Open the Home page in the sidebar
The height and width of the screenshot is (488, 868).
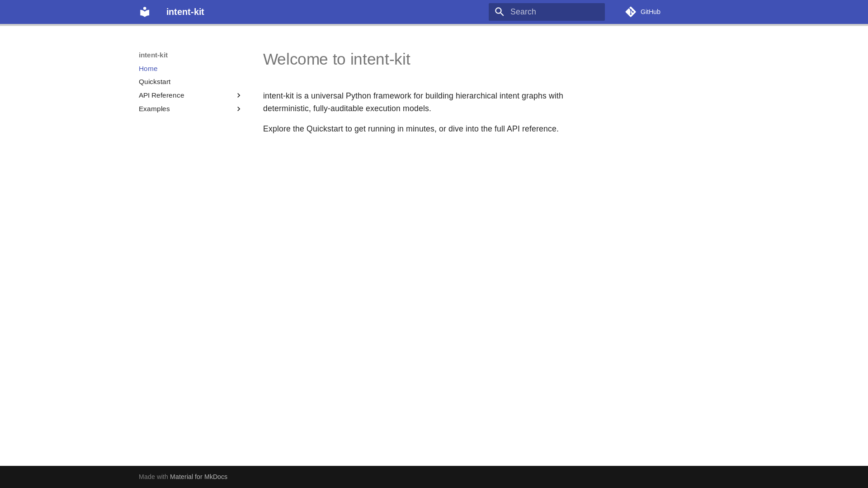[x=148, y=69]
